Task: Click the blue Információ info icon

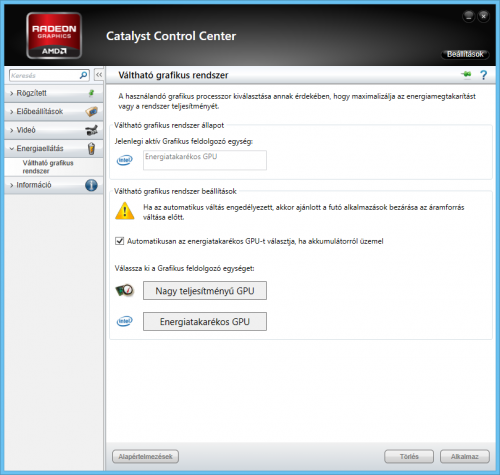Action: 91,185
